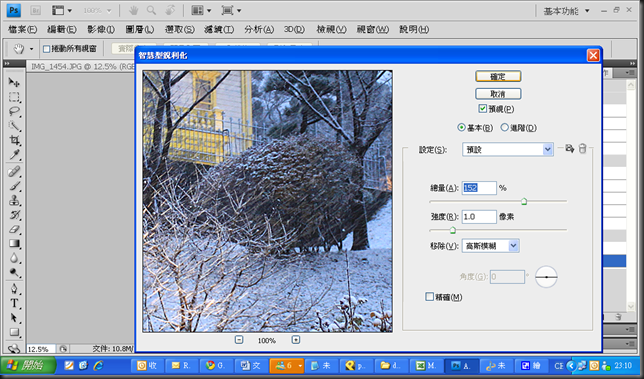Select the Blur tool
The image size is (644, 379).
(14, 258)
